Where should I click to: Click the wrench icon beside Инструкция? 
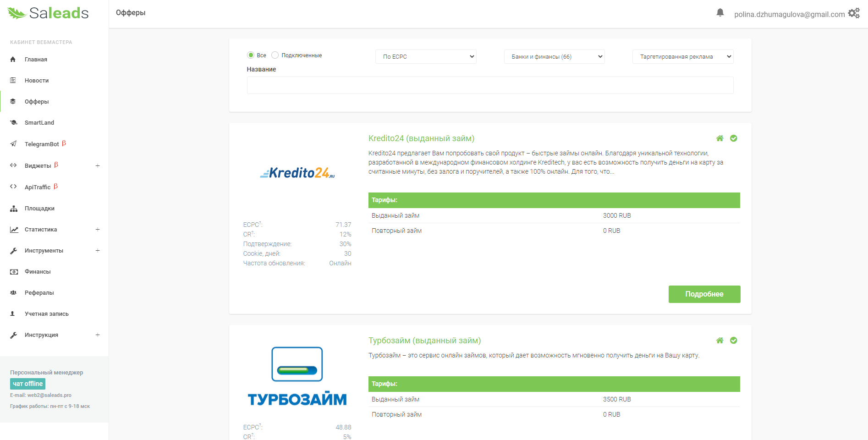(x=13, y=335)
